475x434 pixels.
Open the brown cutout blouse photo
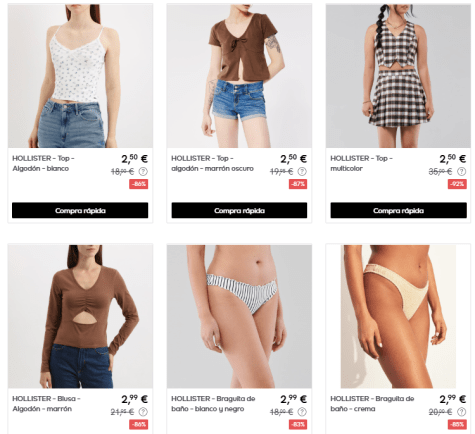80,316
